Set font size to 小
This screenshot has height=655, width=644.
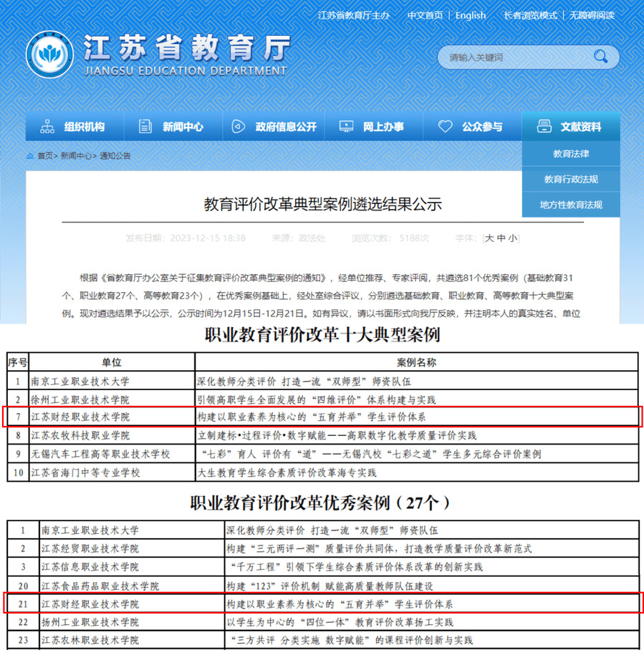(512, 238)
